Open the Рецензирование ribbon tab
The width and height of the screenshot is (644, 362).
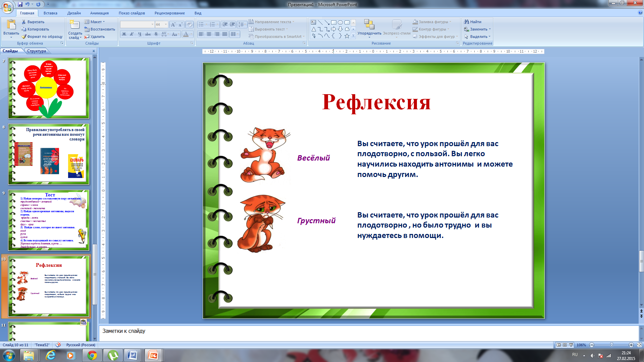pyautogui.click(x=169, y=13)
